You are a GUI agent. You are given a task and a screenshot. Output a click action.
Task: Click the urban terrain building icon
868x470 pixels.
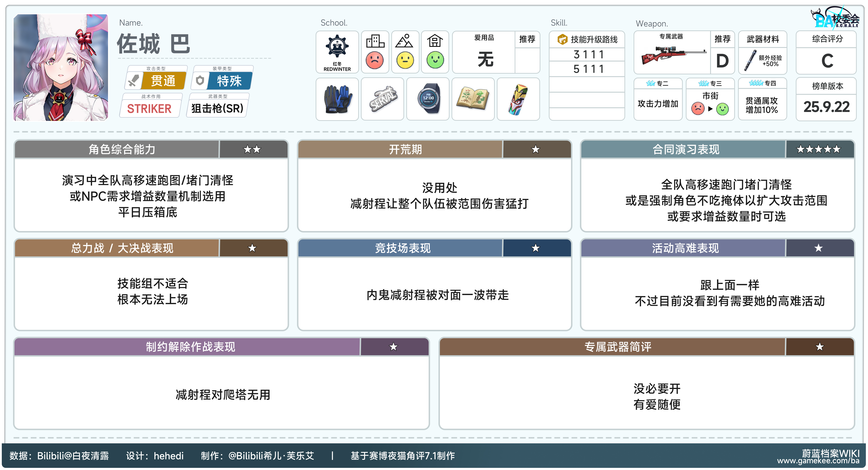pos(375,41)
